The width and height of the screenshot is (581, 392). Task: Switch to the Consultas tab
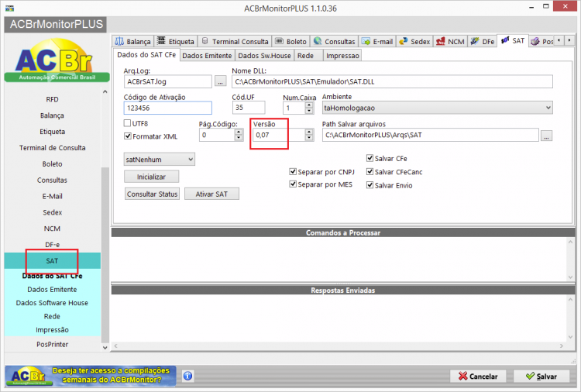pos(334,42)
